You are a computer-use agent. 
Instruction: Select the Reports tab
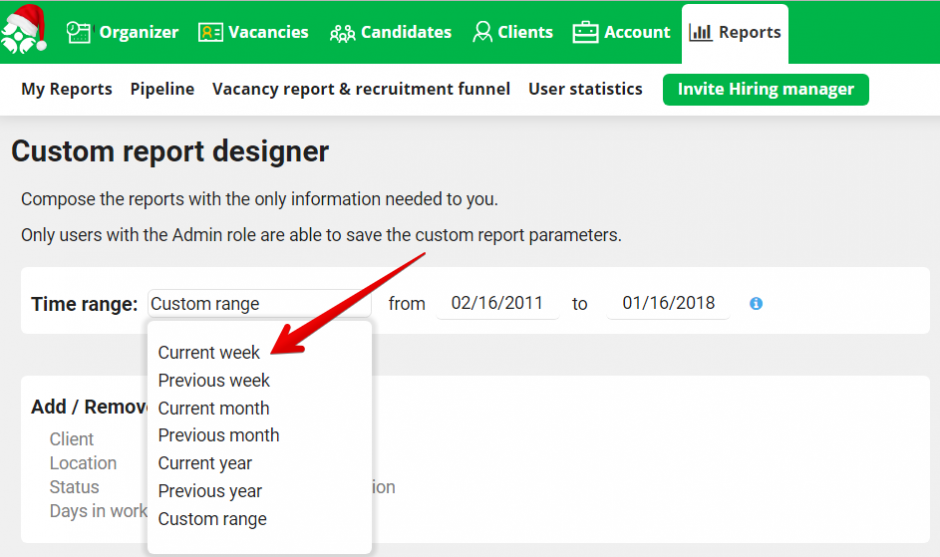coord(735,32)
